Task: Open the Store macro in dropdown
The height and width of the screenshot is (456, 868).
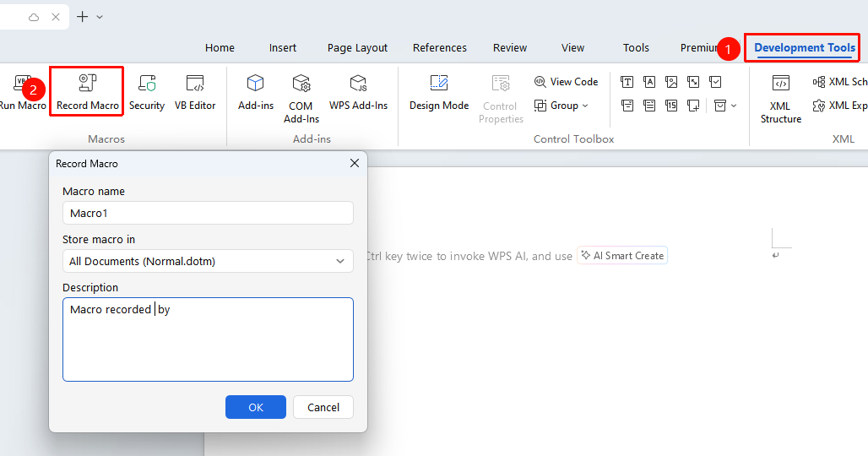Action: [208, 261]
